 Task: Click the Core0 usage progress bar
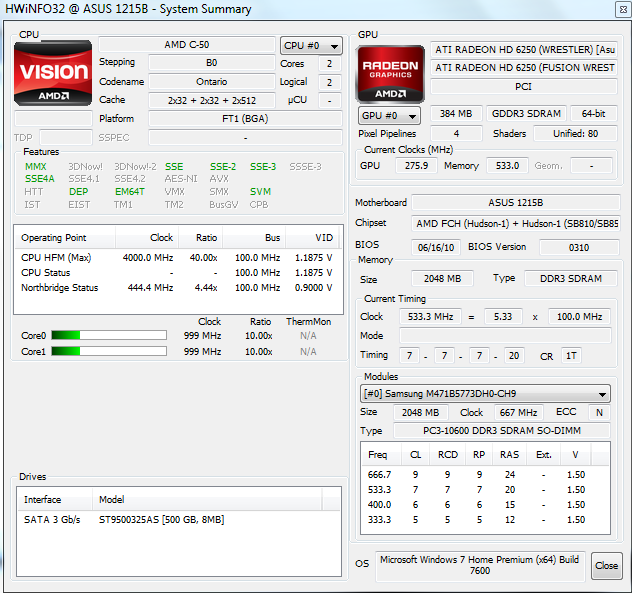109,335
